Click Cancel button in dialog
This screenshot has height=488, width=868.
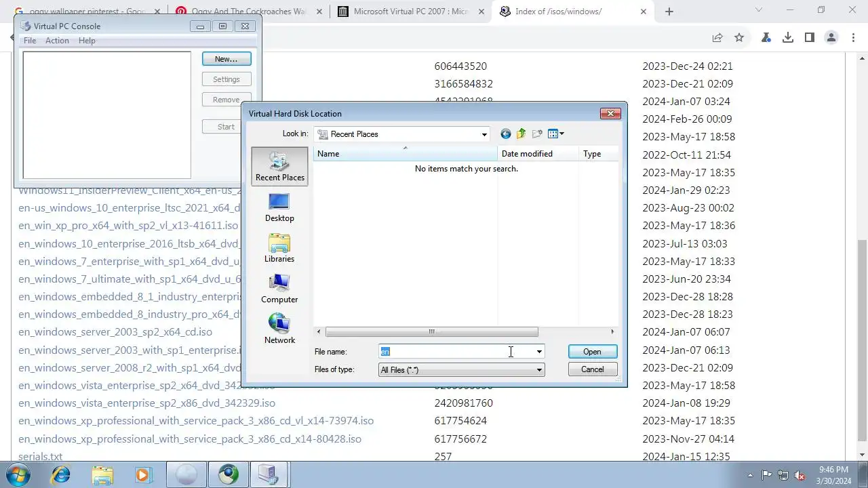tap(592, 369)
